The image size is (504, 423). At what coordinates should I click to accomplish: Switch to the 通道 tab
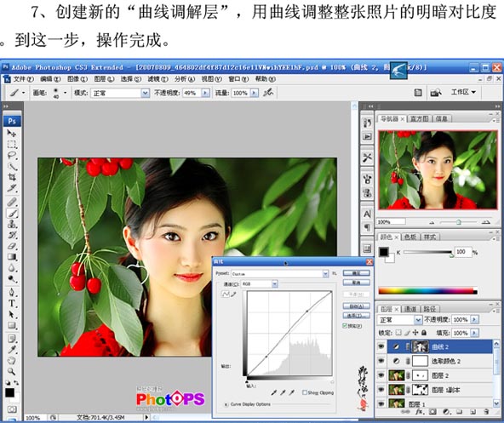pos(410,309)
